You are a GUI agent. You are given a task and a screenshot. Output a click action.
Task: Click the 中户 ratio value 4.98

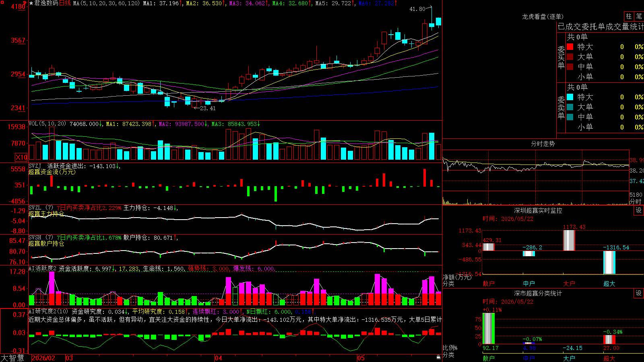[530, 348]
